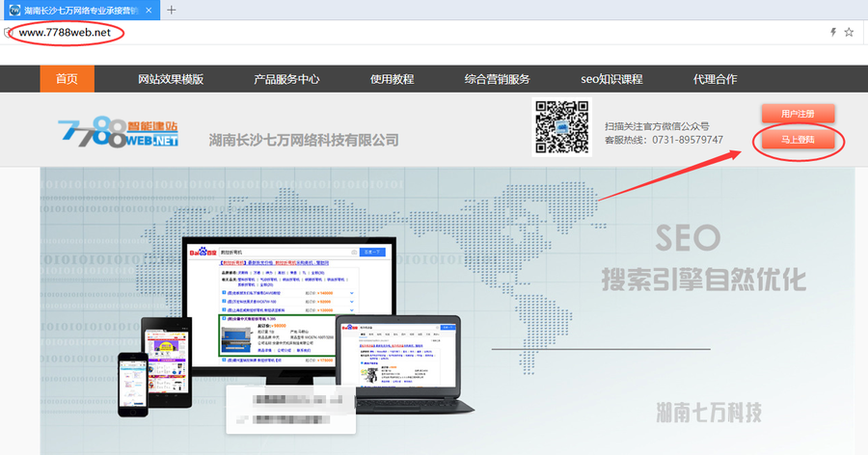The image size is (868, 455).
Task: Open the seo知识课程 menu item
Action: (x=611, y=79)
